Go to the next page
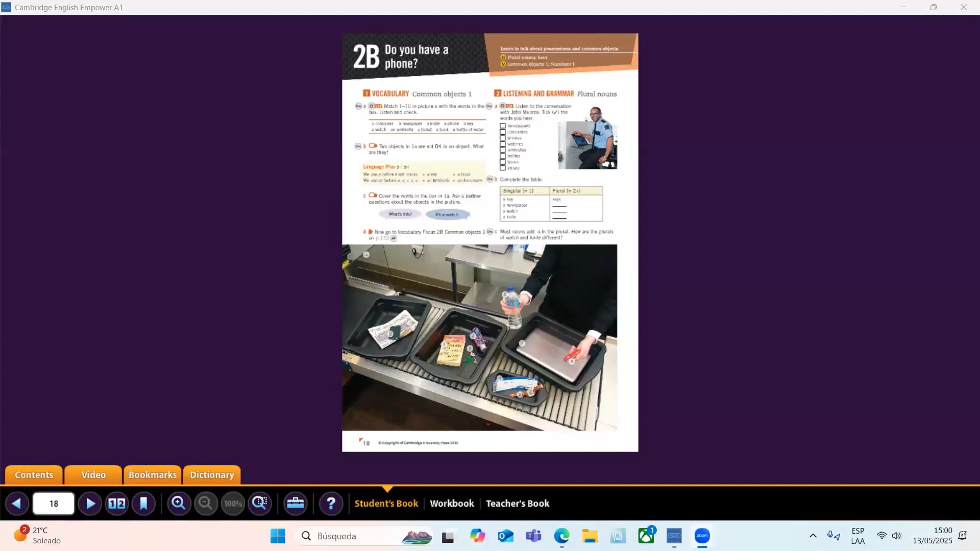Image resolution: width=980 pixels, height=551 pixels. click(x=90, y=504)
